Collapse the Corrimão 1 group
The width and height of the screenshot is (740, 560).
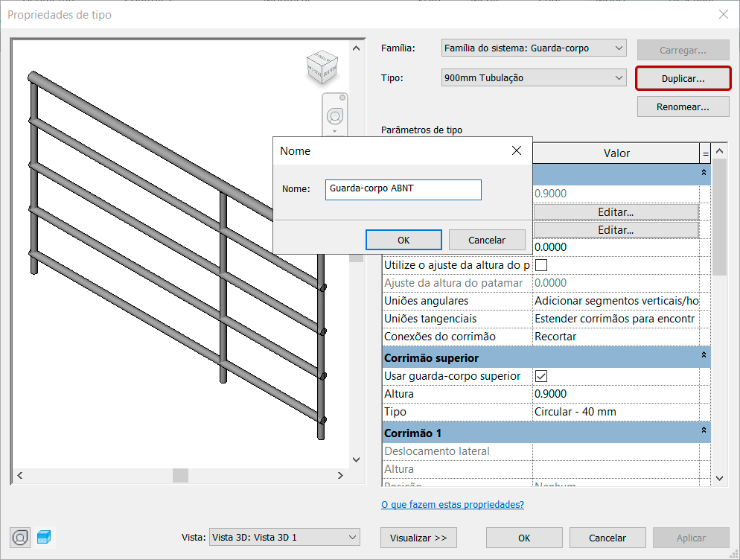tap(704, 430)
